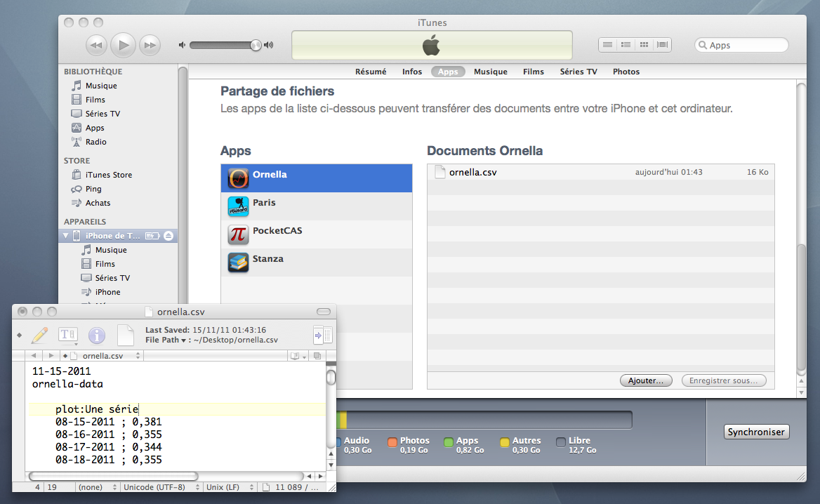Select the ornella.csv document row
The width and height of the screenshot is (820, 504).
(x=601, y=172)
